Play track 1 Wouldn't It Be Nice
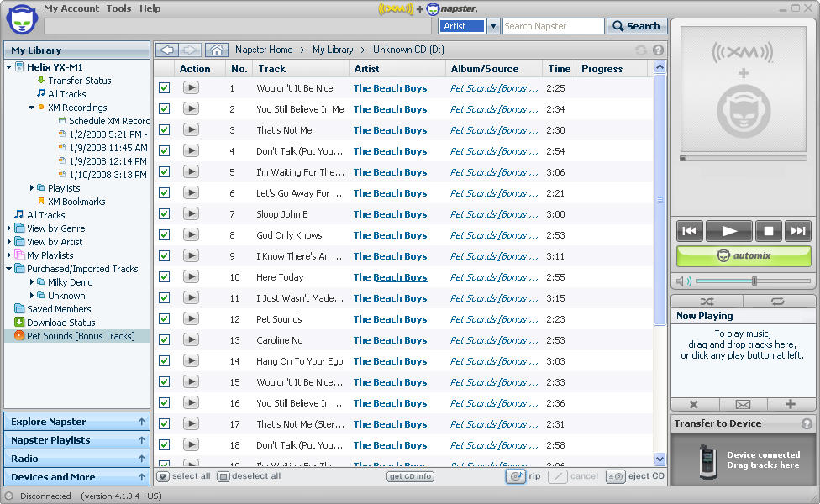 (x=191, y=88)
